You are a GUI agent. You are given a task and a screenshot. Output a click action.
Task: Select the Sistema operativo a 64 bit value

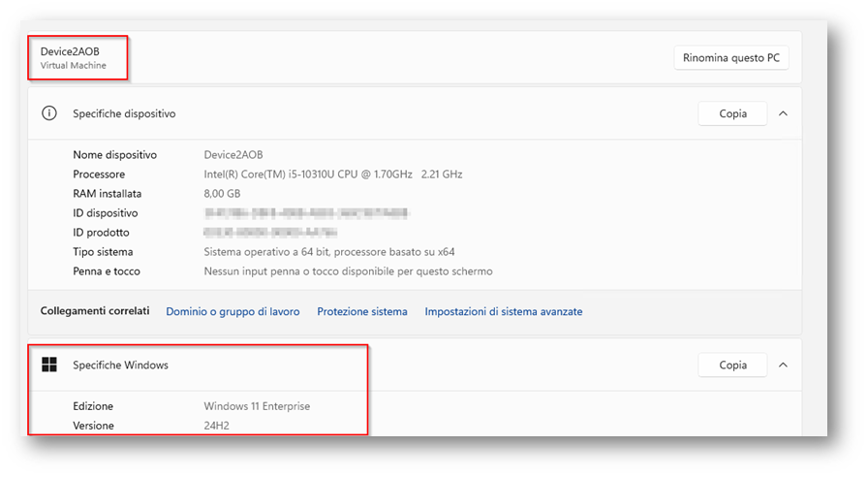[328, 252]
